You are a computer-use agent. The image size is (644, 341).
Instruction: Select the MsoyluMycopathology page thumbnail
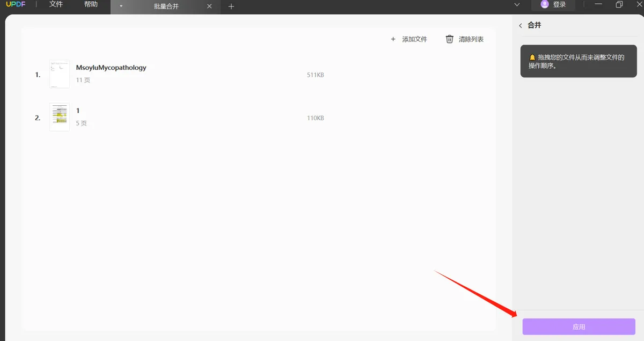pos(59,74)
